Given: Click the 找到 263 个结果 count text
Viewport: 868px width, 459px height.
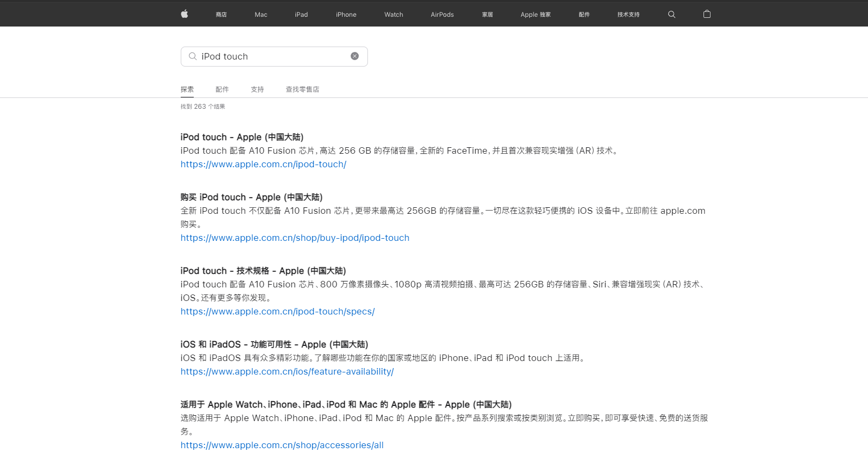Looking at the screenshot, I should [203, 107].
